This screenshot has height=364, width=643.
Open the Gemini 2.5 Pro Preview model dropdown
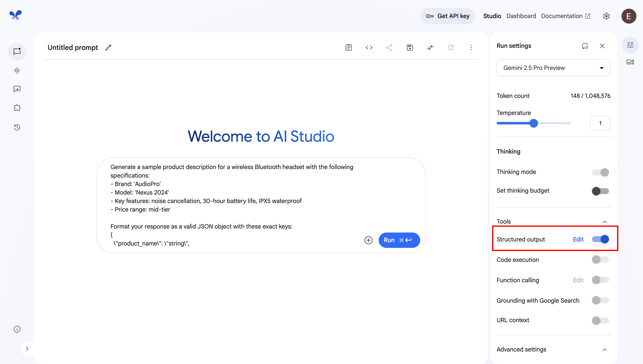(553, 68)
